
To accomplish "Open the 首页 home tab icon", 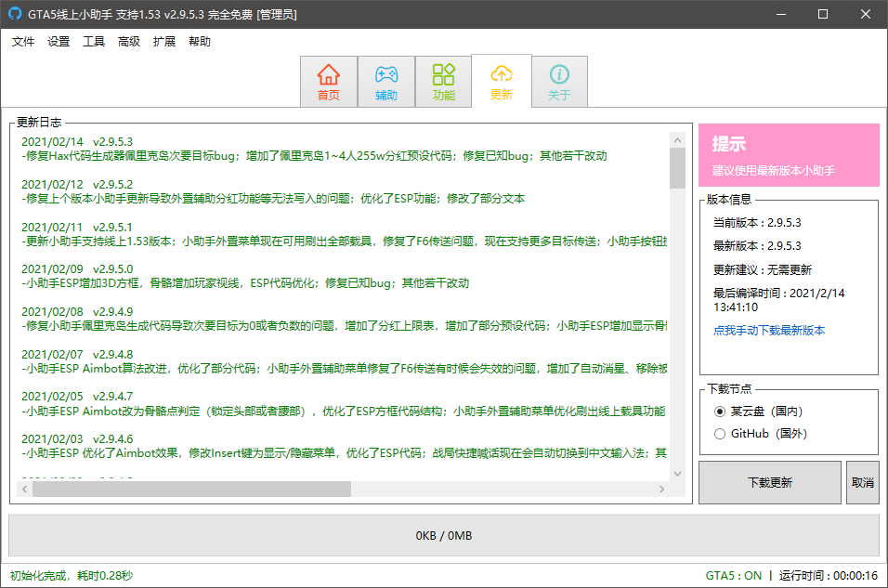I will pos(329,82).
